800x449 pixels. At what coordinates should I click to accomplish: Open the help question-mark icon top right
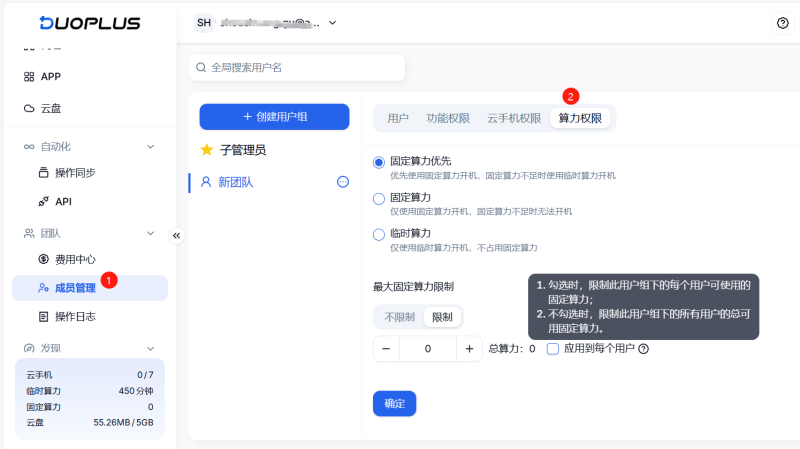coord(782,23)
